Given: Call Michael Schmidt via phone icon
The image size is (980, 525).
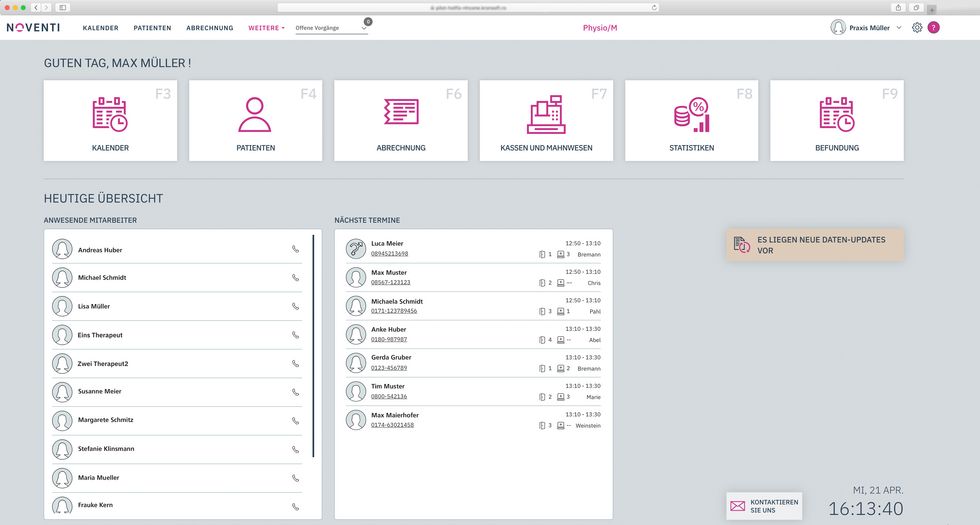Looking at the screenshot, I should click(x=295, y=278).
